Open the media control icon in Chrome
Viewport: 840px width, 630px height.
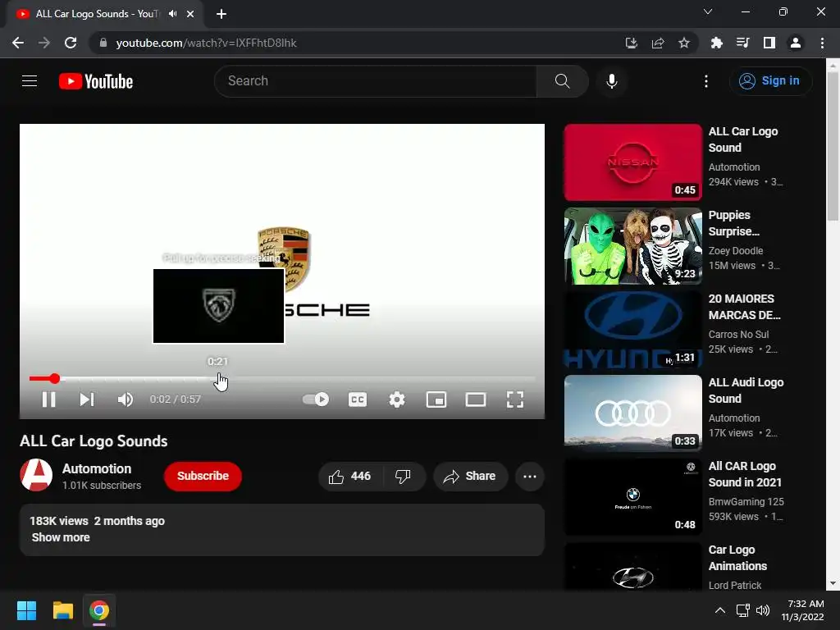pyautogui.click(x=742, y=43)
